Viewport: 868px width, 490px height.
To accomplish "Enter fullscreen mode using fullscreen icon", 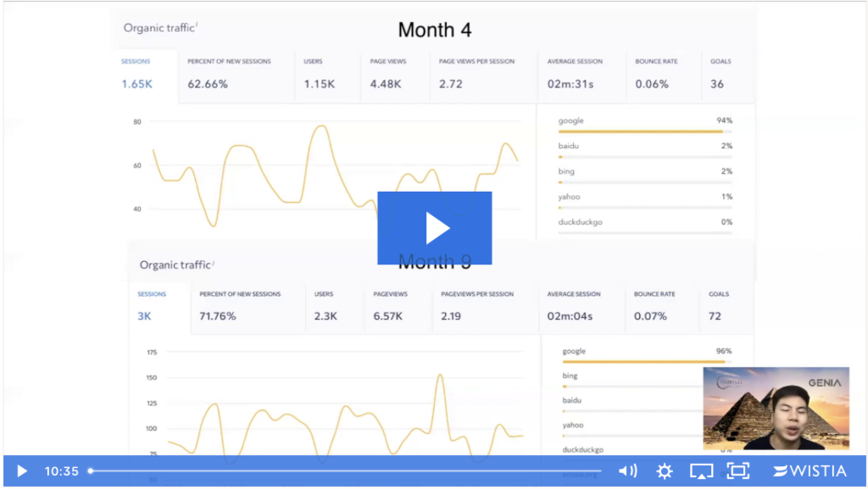I will tap(738, 471).
